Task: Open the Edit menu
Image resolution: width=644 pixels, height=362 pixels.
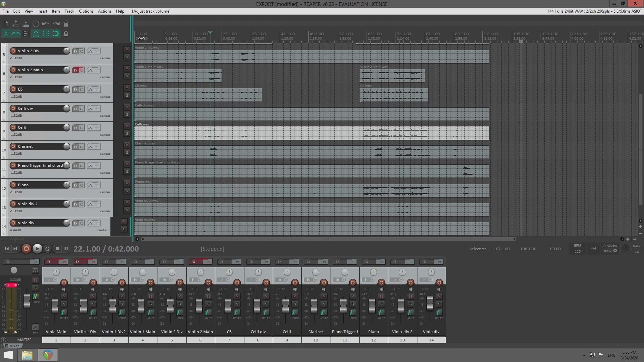Action: coord(17,11)
